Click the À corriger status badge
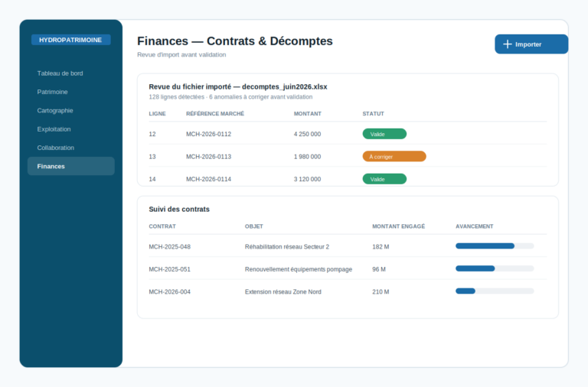Image resolution: width=588 pixels, height=387 pixels. 394,156
